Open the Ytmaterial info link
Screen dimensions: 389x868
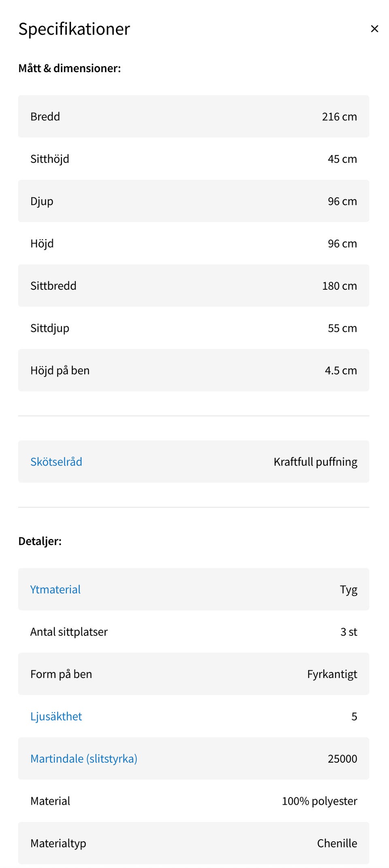tap(56, 589)
